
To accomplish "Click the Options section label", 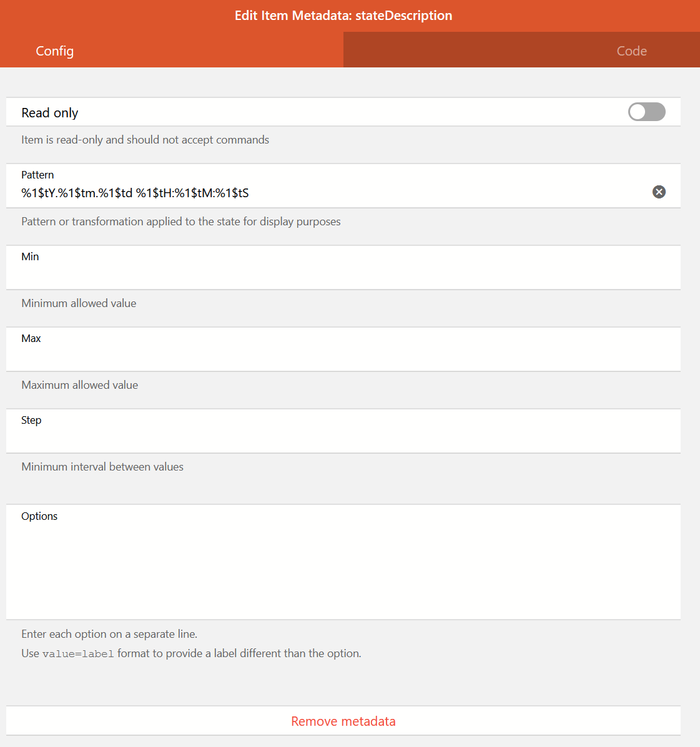I will point(39,515).
